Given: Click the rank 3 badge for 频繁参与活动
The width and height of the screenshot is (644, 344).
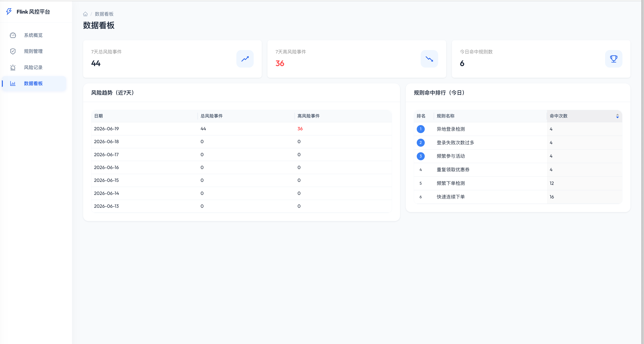Looking at the screenshot, I should click(x=420, y=156).
